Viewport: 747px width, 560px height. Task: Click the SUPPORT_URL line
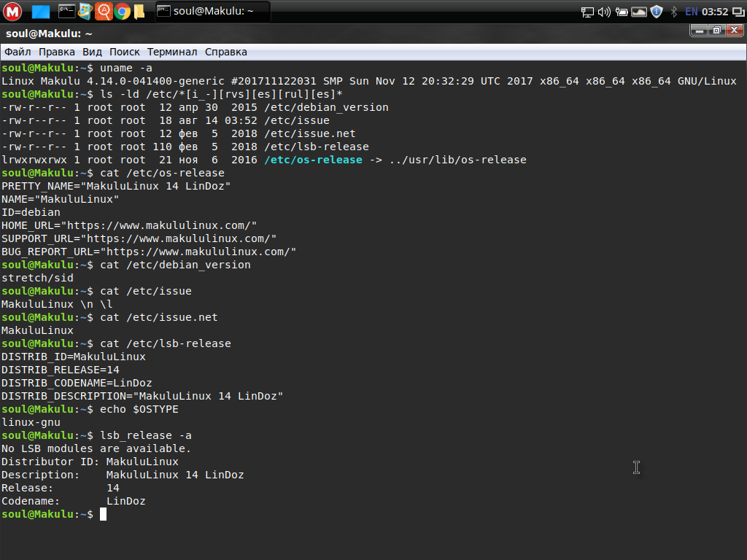point(139,238)
